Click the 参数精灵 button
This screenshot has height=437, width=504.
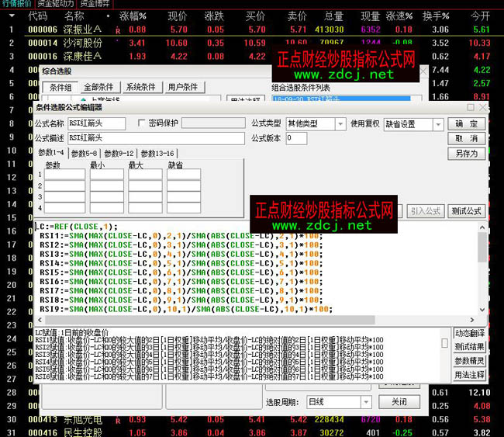[x=469, y=361]
